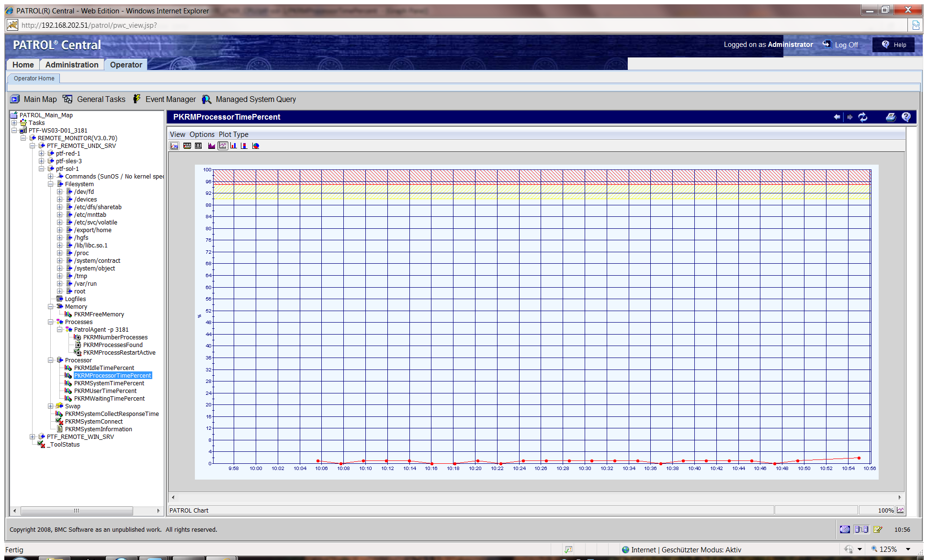Go forward using chart header arrow
This screenshot has width=928, height=560.
point(850,117)
